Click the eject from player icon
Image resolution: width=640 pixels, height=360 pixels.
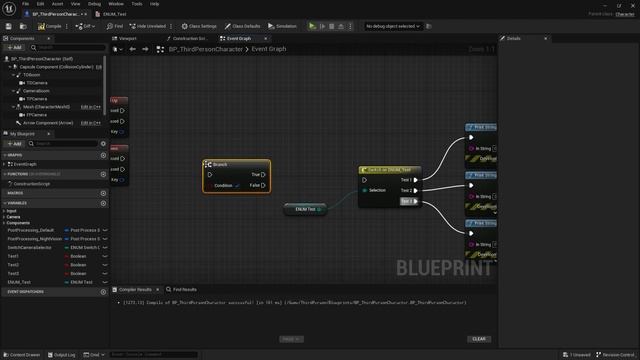[x=341, y=27]
